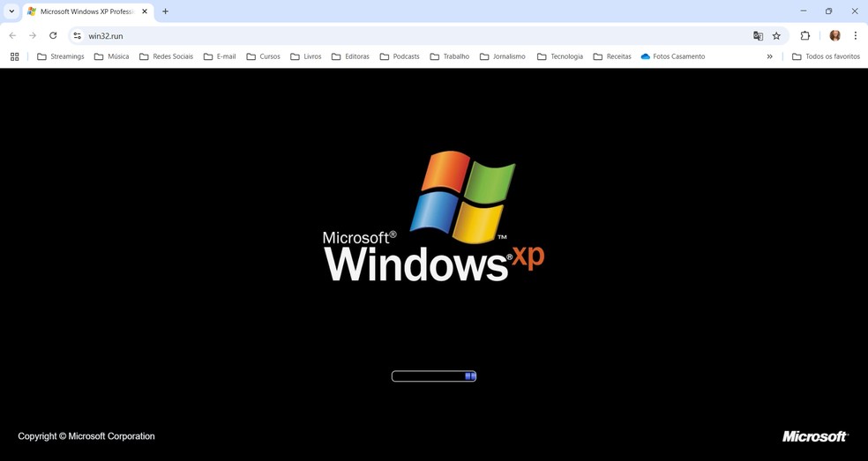
Task: Click the Copyright Microsoft Corporation text
Action: click(86, 436)
